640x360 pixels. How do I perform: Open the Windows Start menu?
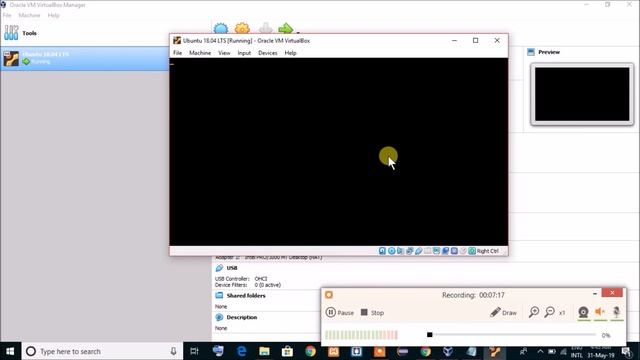click(10, 351)
